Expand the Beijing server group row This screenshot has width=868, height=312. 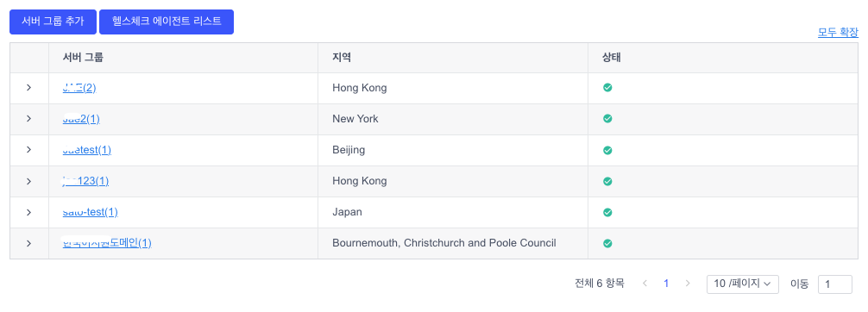[x=28, y=150]
